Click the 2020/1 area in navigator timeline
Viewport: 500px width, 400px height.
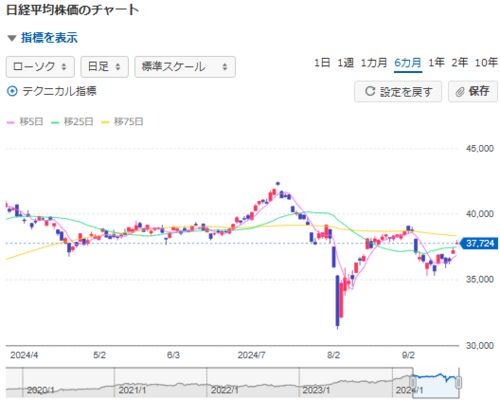40,390
